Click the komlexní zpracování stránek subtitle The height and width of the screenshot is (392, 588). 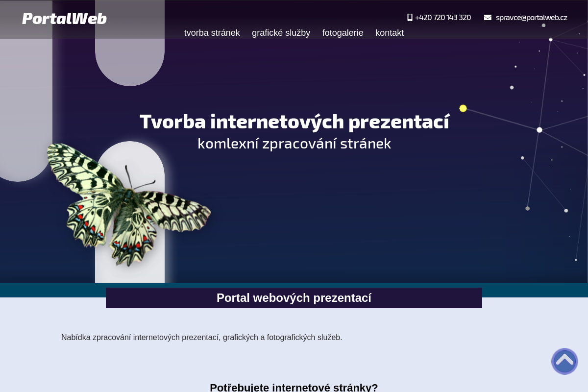294,143
